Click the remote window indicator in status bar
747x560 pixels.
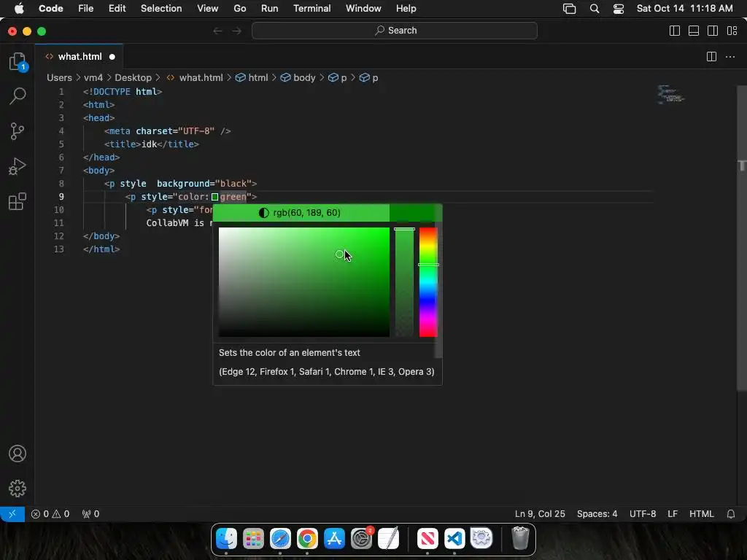pos(12,514)
